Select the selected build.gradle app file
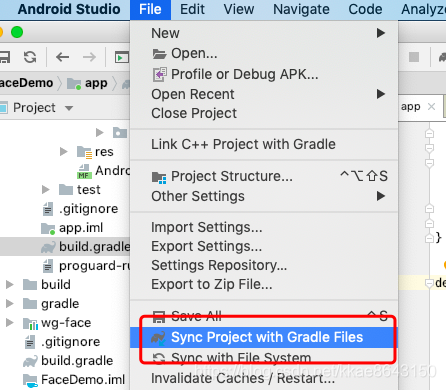 click(x=65, y=247)
